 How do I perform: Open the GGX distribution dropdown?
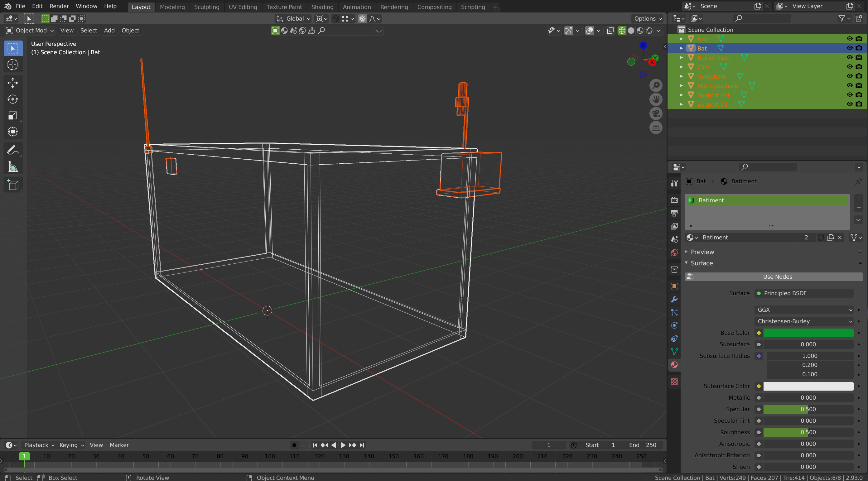pos(804,310)
